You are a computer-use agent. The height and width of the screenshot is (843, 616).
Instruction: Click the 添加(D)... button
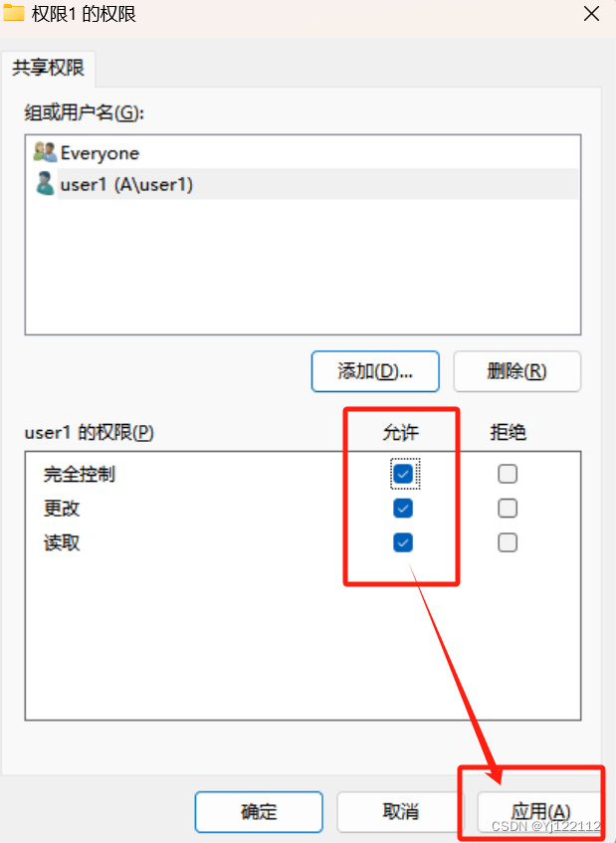[375, 371]
